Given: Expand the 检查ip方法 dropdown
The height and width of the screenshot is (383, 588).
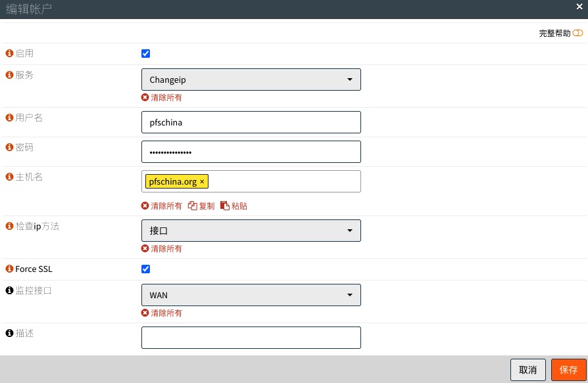Looking at the screenshot, I should click(x=251, y=231).
